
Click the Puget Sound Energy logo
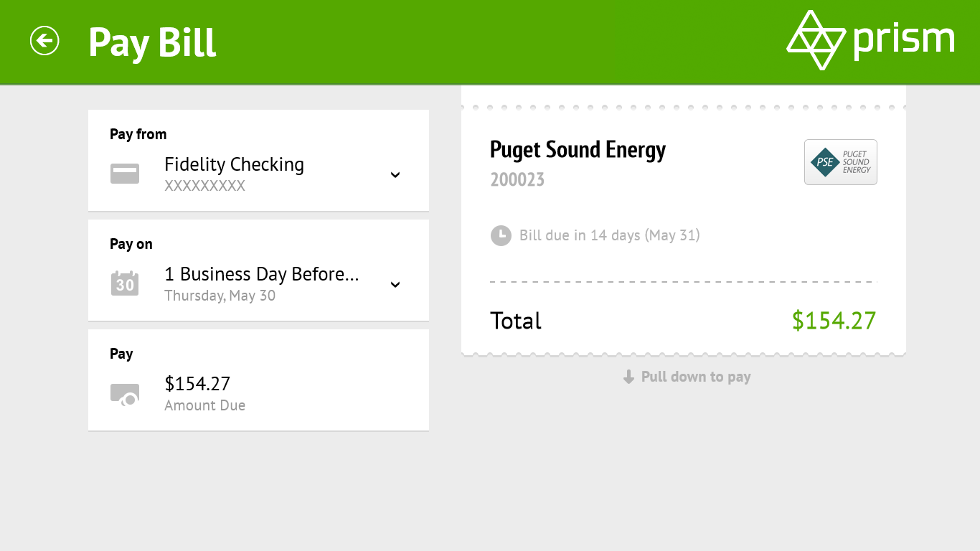(x=840, y=162)
